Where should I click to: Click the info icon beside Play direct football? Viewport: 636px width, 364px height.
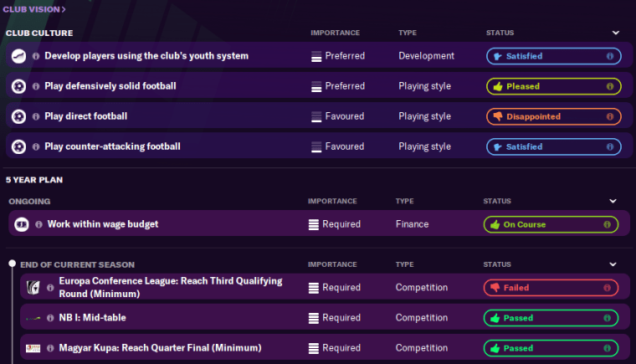(x=36, y=116)
